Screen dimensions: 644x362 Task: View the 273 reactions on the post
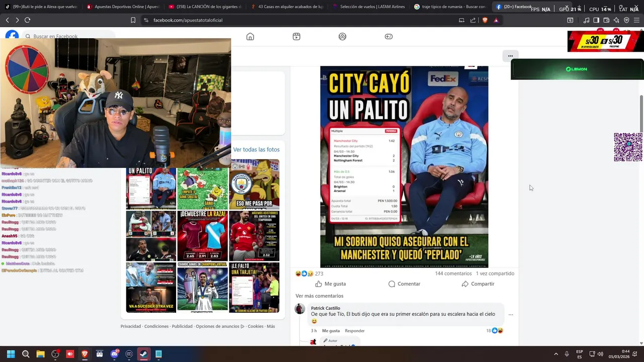[x=309, y=274]
